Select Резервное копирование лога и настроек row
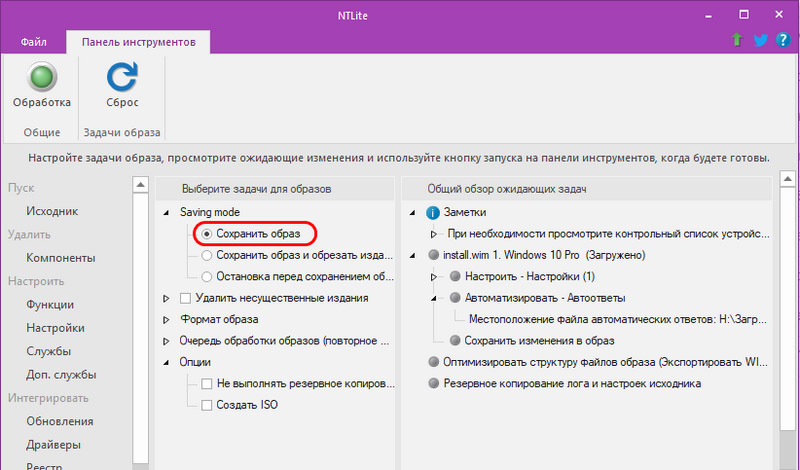 pyautogui.click(x=572, y=383)
